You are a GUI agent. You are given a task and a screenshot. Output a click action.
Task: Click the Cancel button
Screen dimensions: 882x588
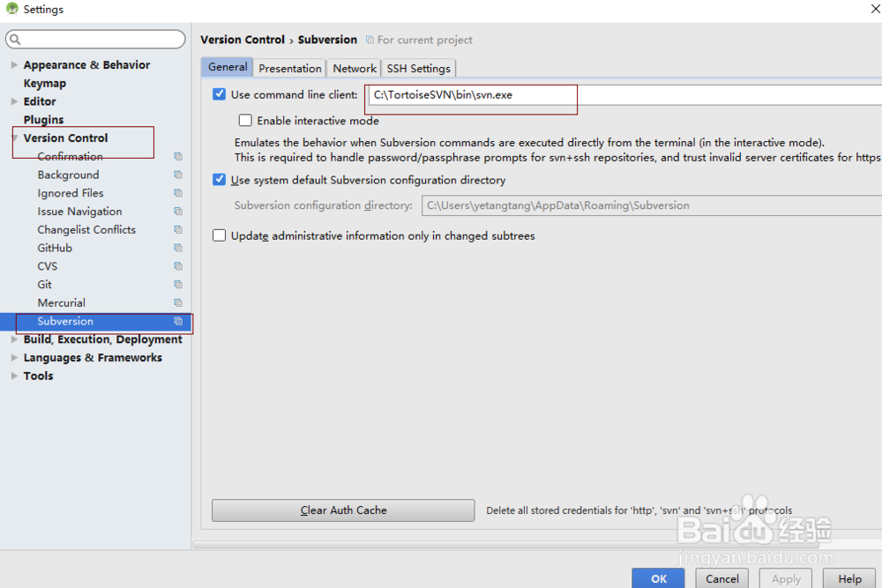(722, 578)
